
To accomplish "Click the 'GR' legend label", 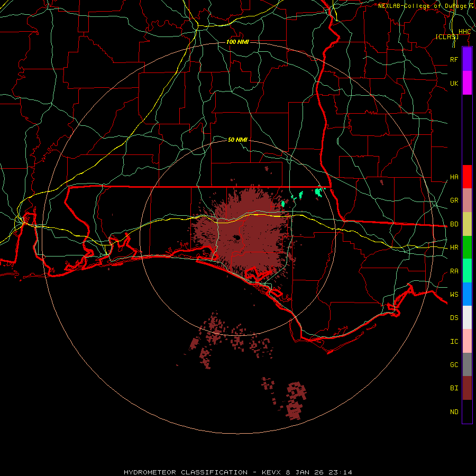I will pyautogui.click(x=454, y=200).
